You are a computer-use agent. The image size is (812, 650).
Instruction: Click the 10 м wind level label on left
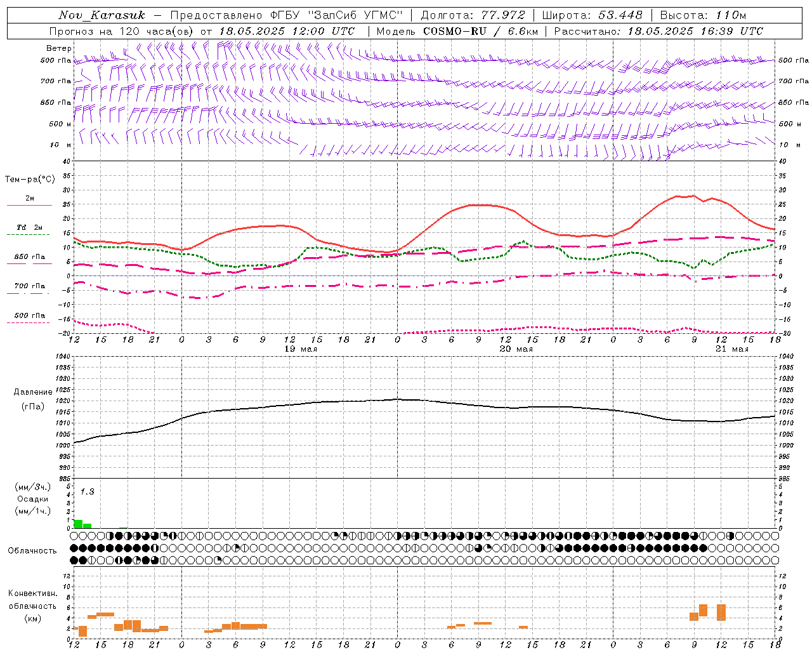tap(61, 145)
